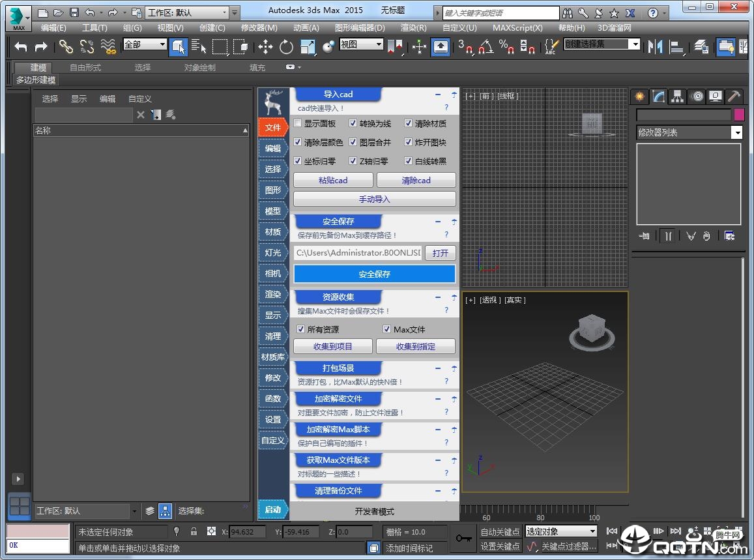Image resolution: width=754 pixels, height=560 pixels.
Task: Switch to the Utilities hammer panel
Action: [734, 96]
